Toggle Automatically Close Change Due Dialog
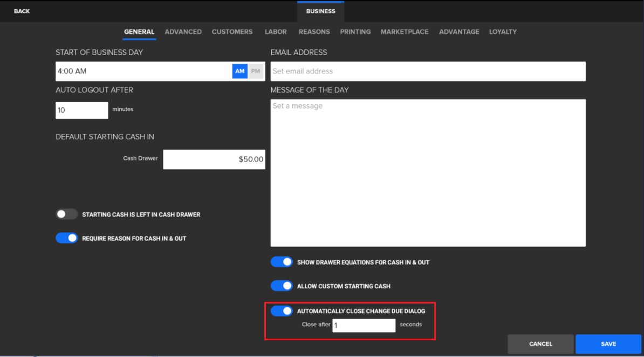The height and width of the screenshot is (357, 644). tap(282, 311)
